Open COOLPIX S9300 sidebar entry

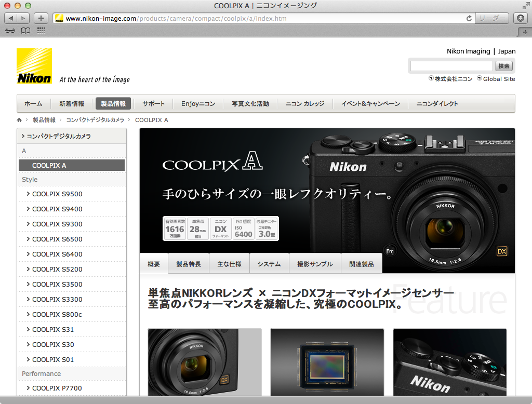tap(72, 224)
